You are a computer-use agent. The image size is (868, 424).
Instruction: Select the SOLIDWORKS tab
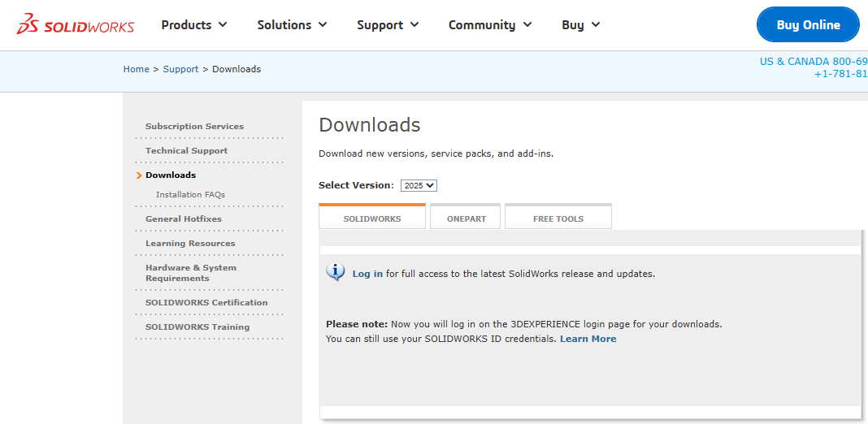pos(371,218)
